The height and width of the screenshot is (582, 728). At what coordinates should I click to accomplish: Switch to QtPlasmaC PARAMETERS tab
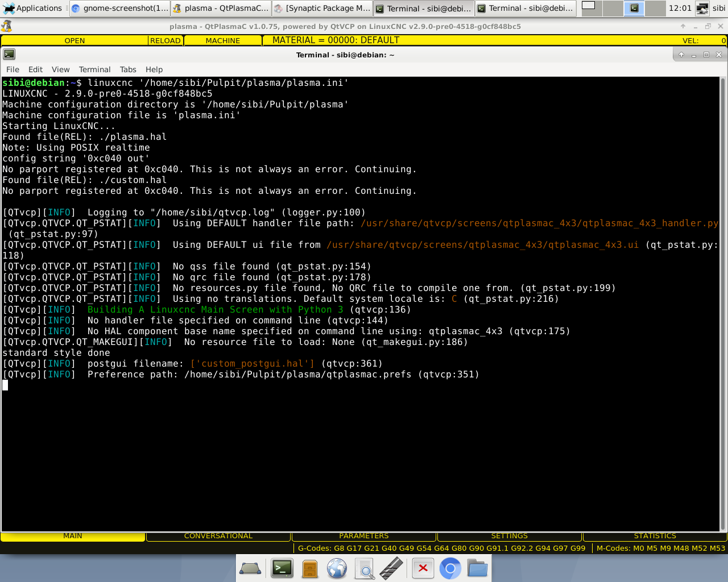[364, 536]
